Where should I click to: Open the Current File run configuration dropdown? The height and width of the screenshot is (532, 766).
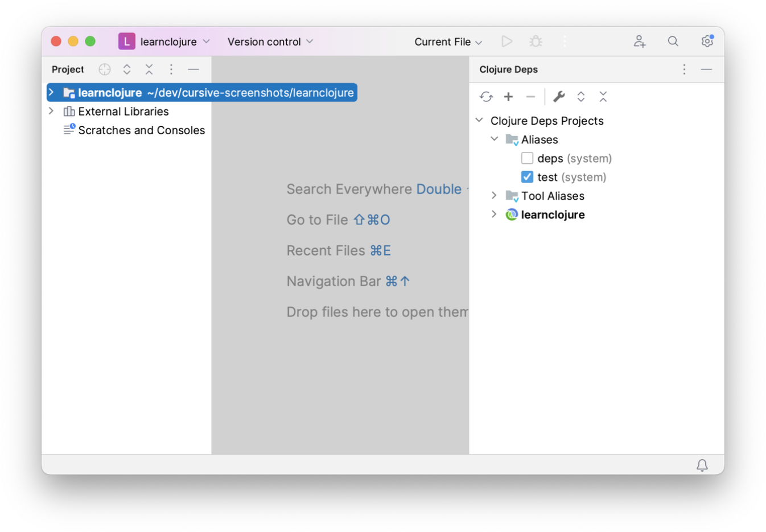[x=448, y=42]
